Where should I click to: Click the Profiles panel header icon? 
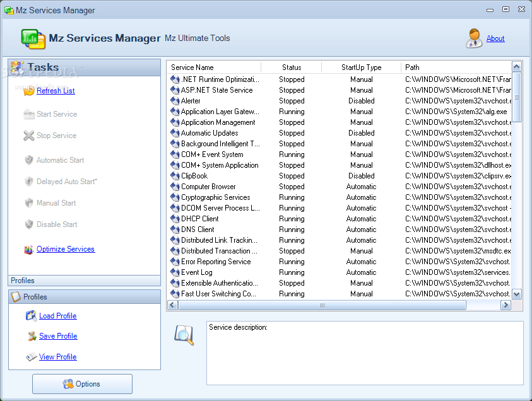click(16, 297)
